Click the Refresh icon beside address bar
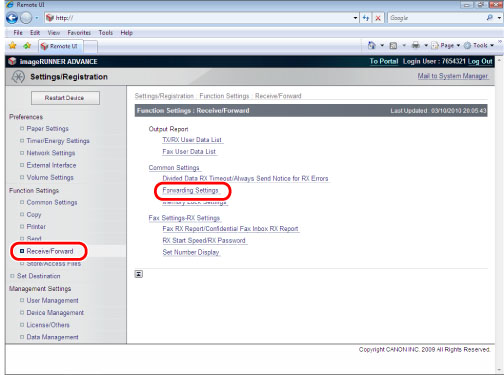 (x=366, y=18)
